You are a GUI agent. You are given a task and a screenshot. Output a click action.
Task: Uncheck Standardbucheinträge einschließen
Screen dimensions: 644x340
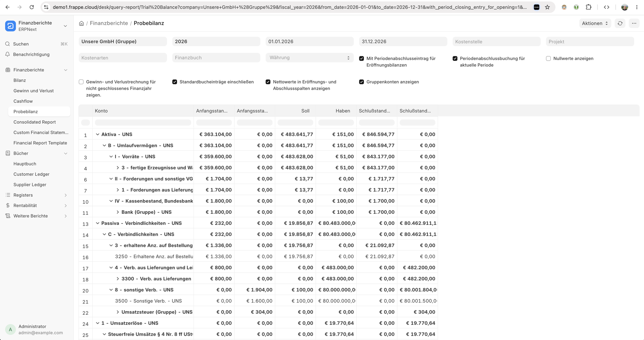175,82
